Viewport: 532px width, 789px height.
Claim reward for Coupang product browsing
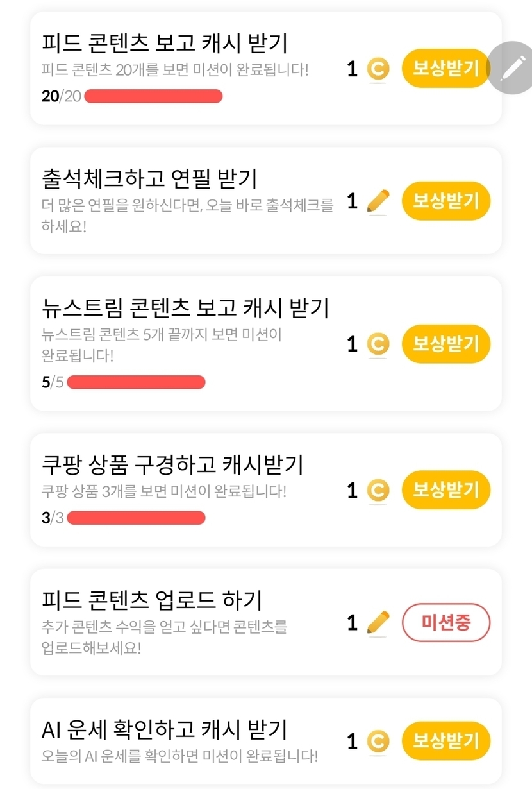click(445, 490)
